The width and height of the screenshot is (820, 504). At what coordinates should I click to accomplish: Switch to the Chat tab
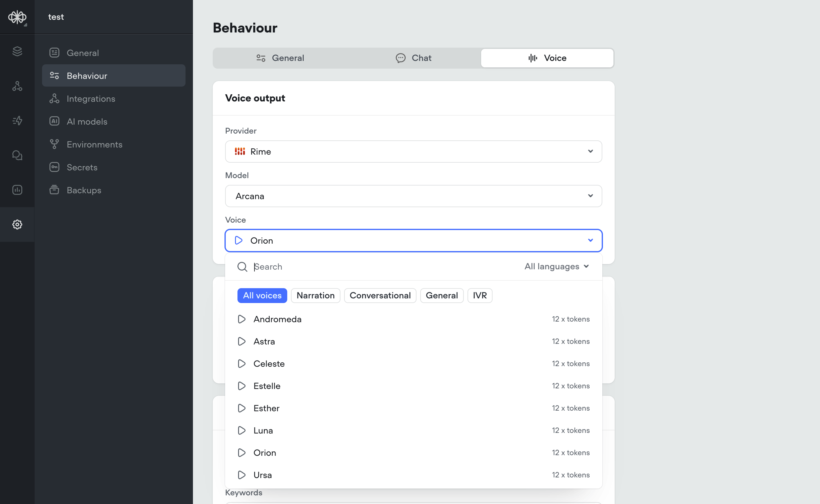413,58
